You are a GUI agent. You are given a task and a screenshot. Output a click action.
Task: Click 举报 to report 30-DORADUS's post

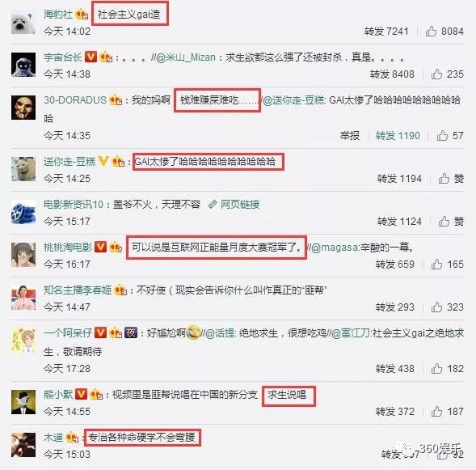pos(350,136)
